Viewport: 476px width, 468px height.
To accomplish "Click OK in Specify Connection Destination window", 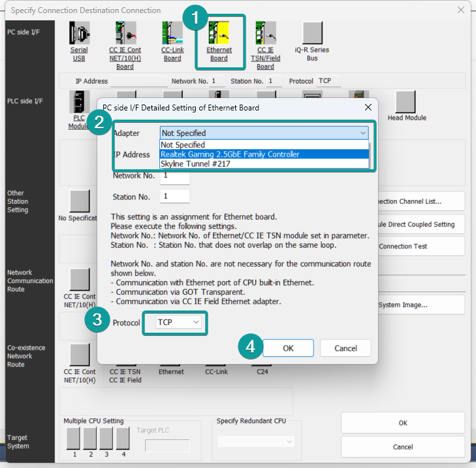I will pyautogui.click(x=403, y=423).
